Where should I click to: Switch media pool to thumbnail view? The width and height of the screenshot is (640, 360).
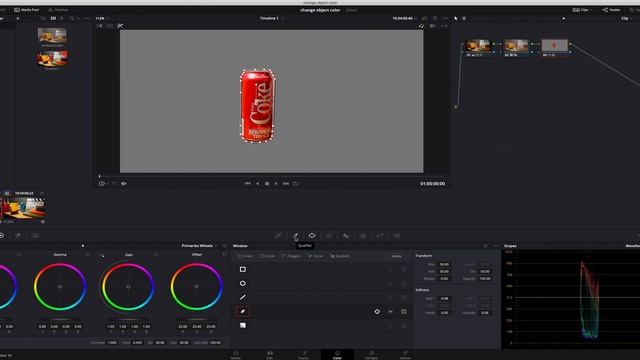pyautogui.click(x=53, y=18)
